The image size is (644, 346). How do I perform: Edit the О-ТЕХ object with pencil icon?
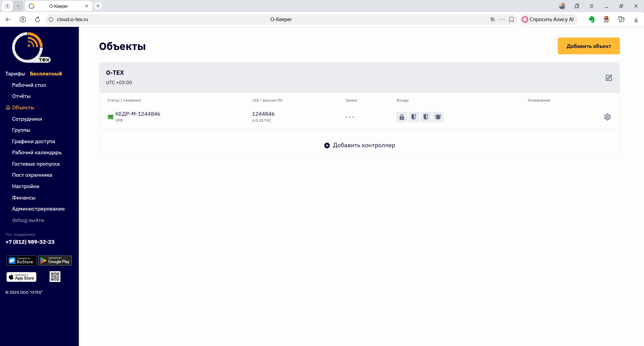(608, 78)
